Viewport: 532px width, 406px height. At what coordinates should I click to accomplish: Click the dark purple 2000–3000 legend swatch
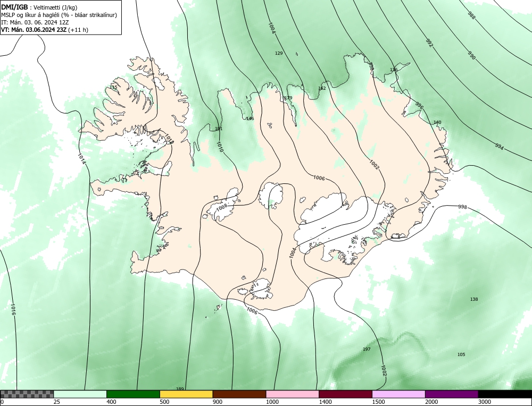452,394
